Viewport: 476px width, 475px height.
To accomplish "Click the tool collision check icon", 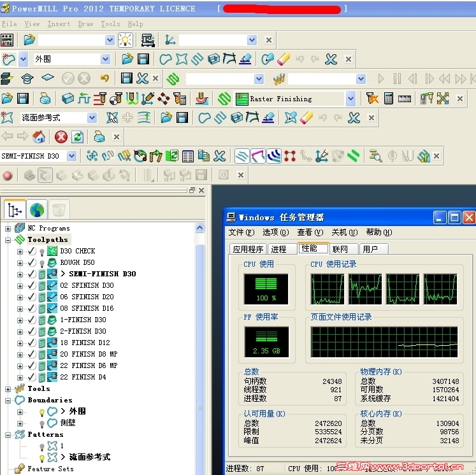I will point(373,99).
